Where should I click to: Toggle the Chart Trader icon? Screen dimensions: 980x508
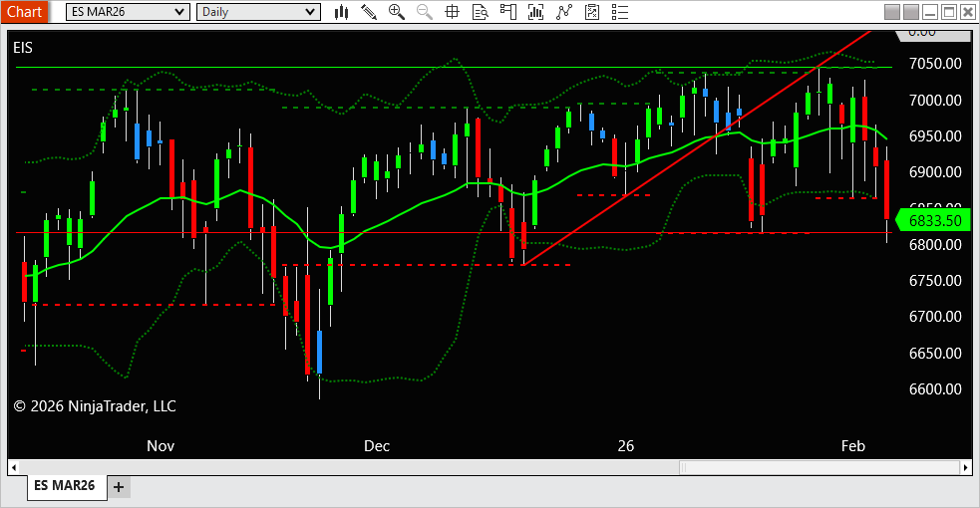508,12
